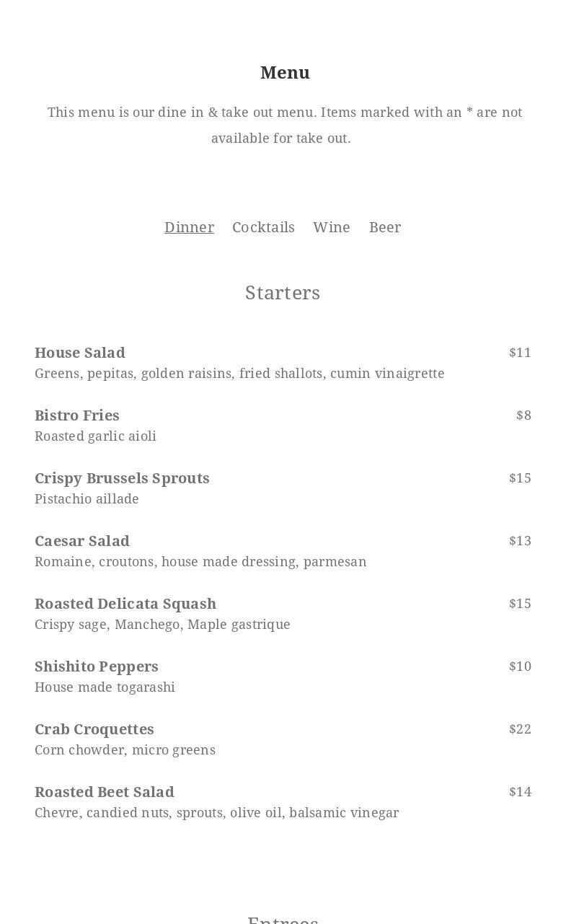Click the Caesar Salad item name
This screenshot has width=566, height=924.
(x=82, y=541)
